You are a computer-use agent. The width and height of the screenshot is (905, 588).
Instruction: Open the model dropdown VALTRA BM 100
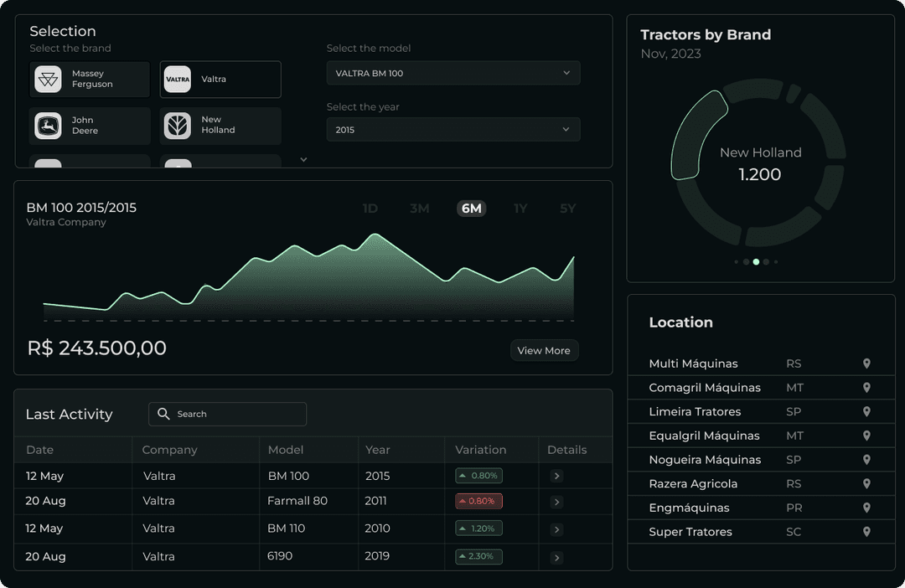(452, 73)
